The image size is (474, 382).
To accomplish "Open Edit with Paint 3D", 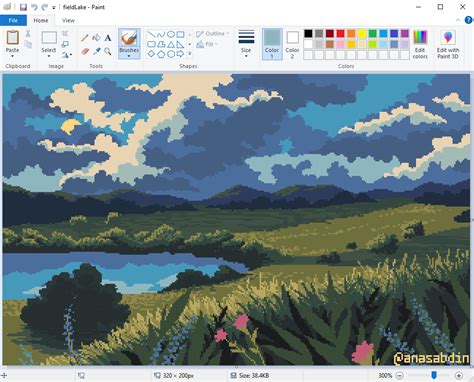I will (448, 44).
